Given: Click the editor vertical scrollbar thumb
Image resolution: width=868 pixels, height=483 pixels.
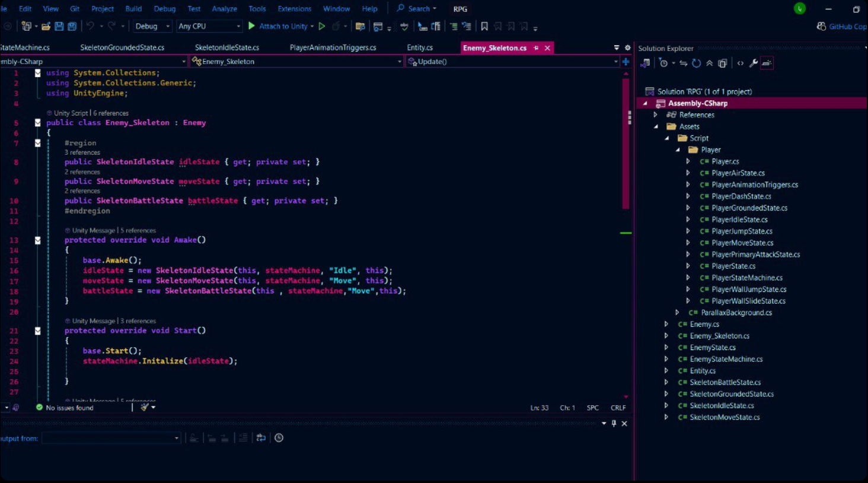Looking at the screenshot, I should click(x=626, y=142).
